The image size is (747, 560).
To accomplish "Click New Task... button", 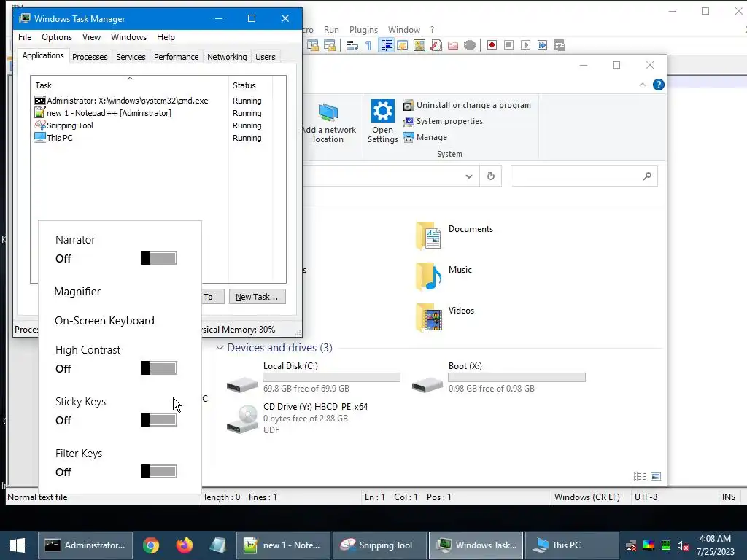I will coord(257,297).
